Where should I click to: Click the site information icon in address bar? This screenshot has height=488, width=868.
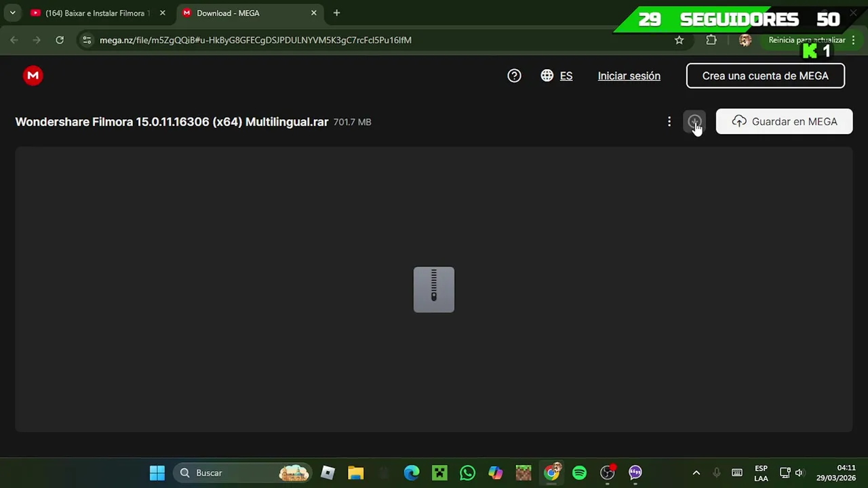pyautogui.click(x=87, y=40)
